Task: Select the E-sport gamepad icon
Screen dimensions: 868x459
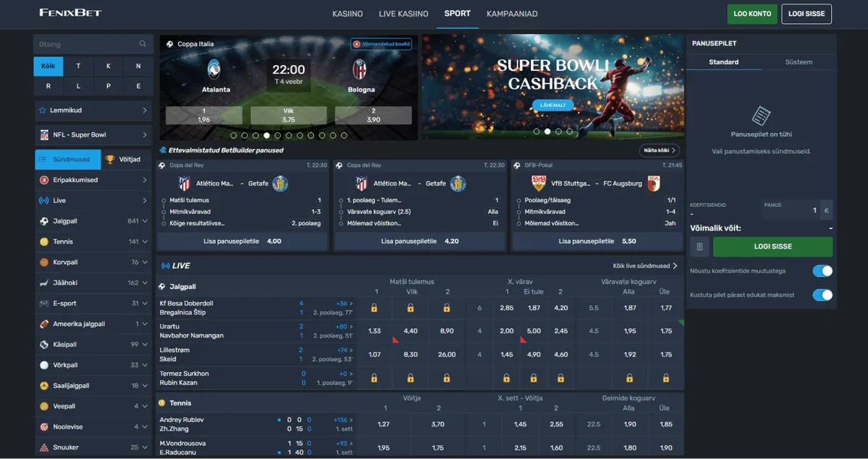Action: tap(44, 304)
